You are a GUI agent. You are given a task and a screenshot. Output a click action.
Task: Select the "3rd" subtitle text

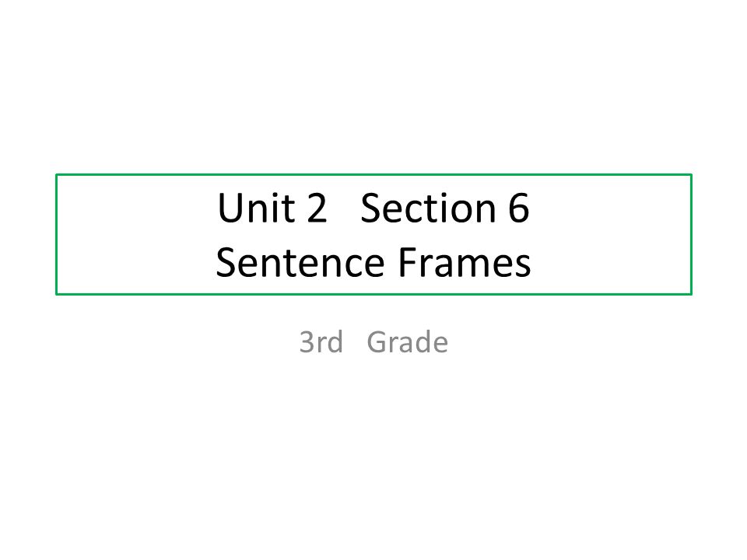pyautogui.click(x=321, y=342)
